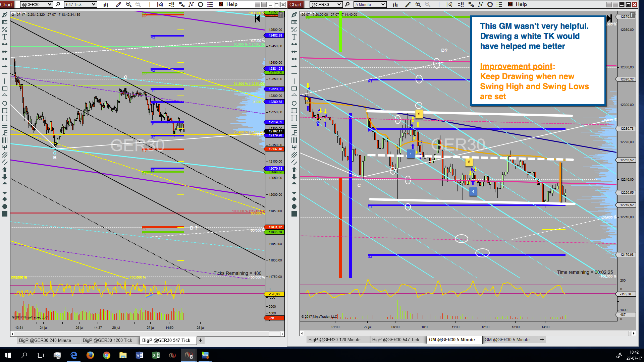This screenshot has height=362, width=644.
Task: Open Task View on the taskbar
Action: click(x=40, y=355)
